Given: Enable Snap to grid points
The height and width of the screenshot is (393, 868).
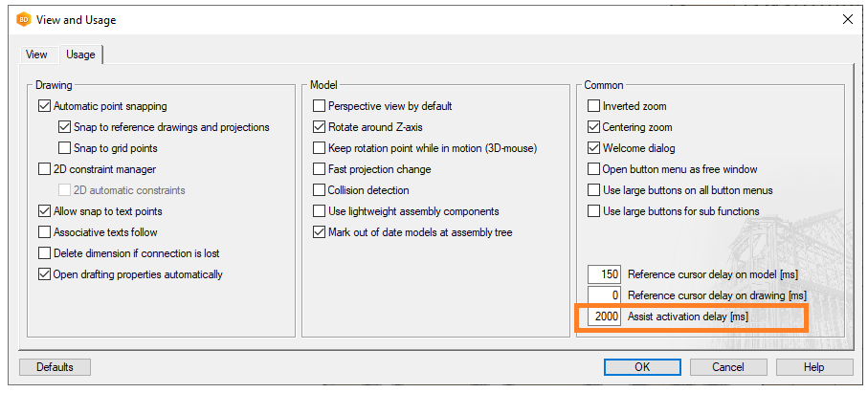Looking at the screenshot, I should click(x=65, y=148).
